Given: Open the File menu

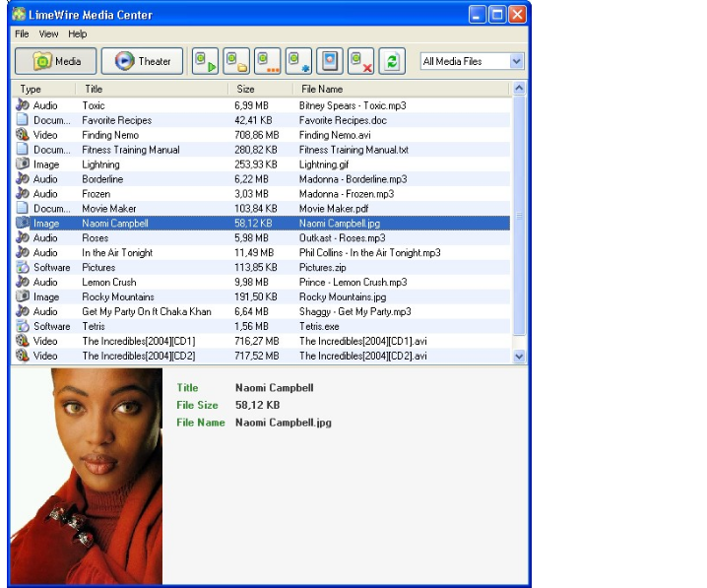Looking at the screenshot, I should [x=22, y=33].
